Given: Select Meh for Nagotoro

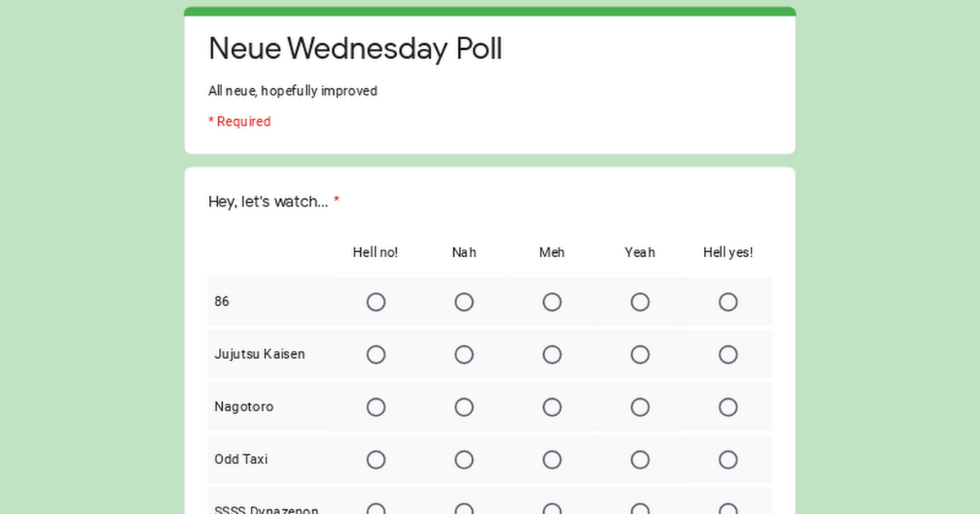Looking at the screenshot, I should coord(552,407).
